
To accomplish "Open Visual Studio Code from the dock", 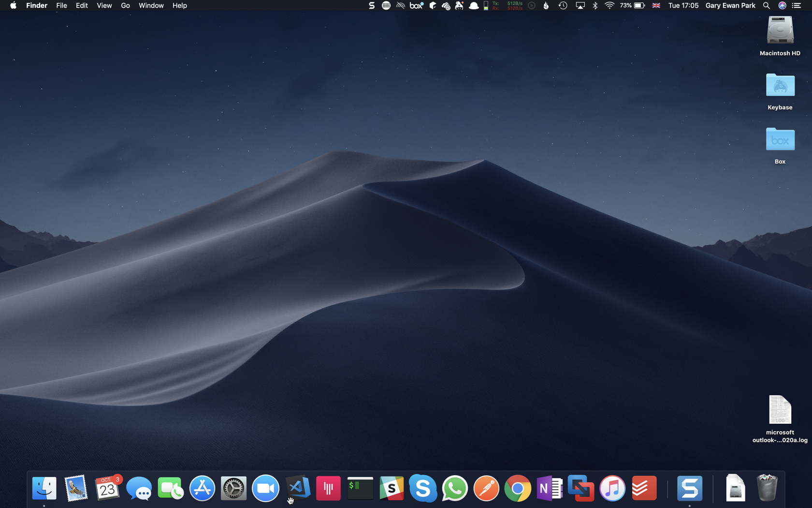I will click(x=297, y=488).
